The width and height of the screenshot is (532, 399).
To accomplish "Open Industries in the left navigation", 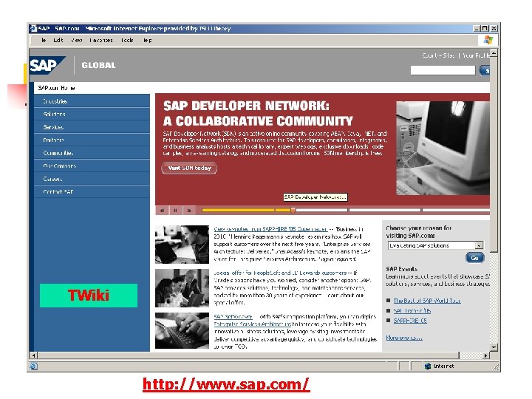I will click(x=92, y=101).
